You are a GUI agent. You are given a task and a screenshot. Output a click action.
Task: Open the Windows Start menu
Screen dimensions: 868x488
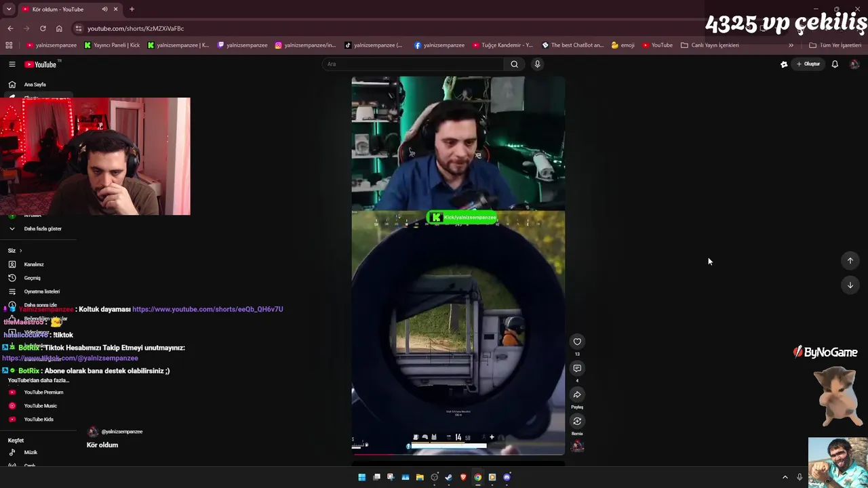[362, 477]
